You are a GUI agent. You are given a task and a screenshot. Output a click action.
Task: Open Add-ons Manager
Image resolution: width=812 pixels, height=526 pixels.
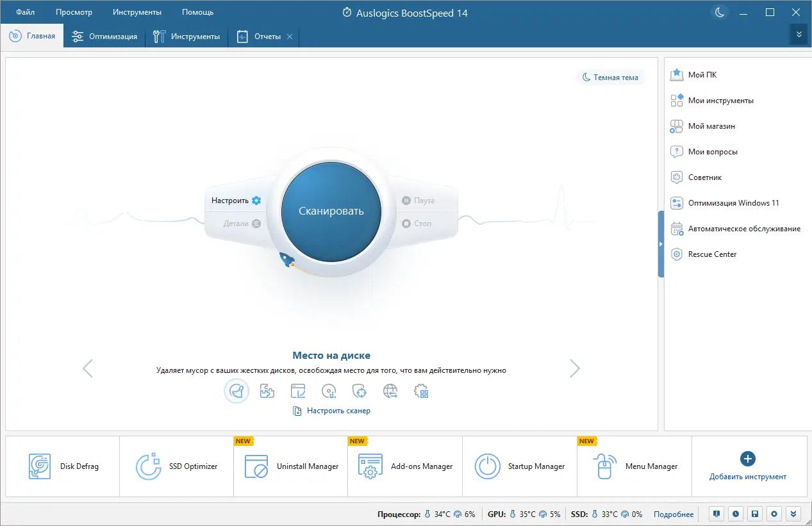[405, 466]
